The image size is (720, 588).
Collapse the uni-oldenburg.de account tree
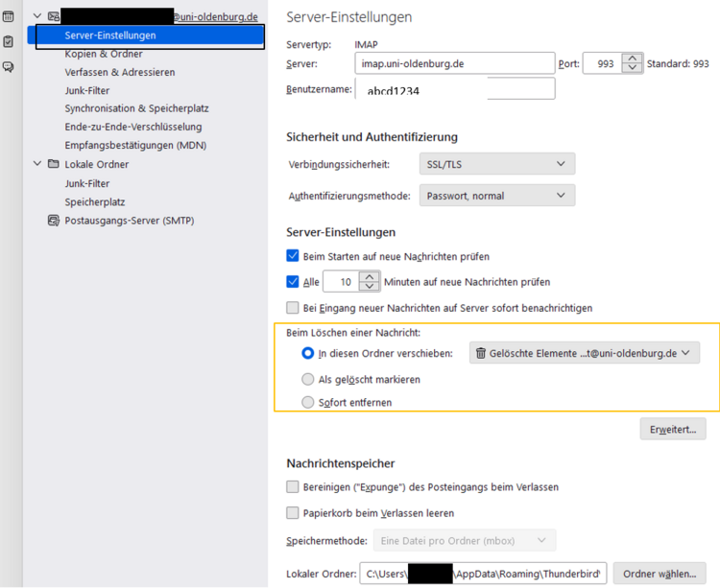pos(37,16)
